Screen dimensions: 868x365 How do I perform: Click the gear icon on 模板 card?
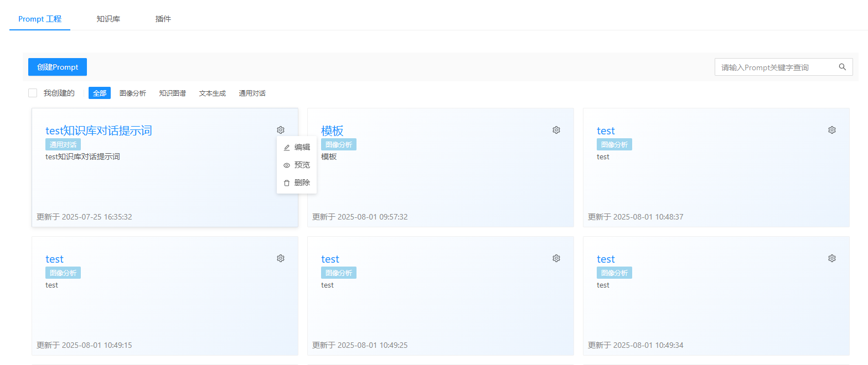[x=556, y=130]
